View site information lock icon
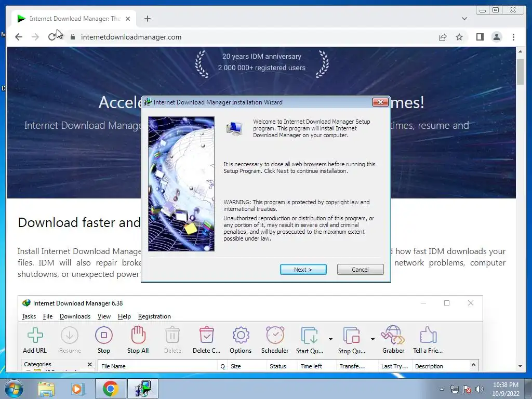This screenshot has width=532, height=399. click(x=73, y=37)
